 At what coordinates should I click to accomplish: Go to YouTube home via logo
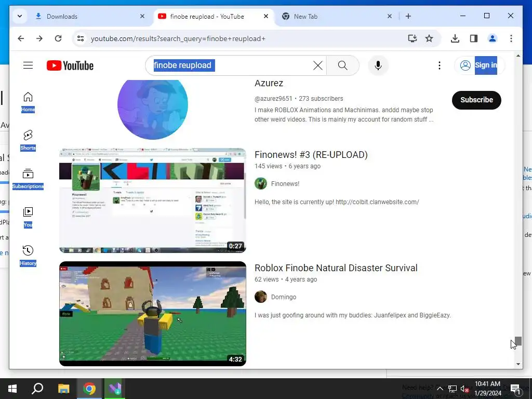(70, 65)
